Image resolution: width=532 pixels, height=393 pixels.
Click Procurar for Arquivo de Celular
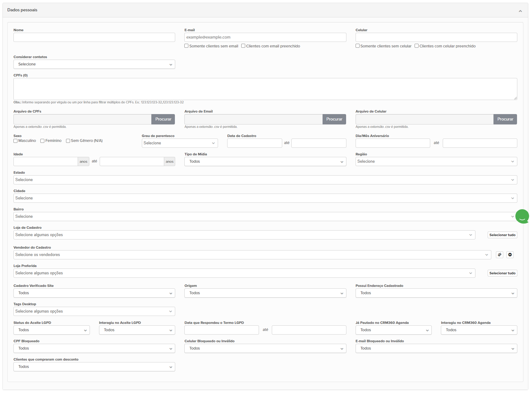[x=505, y=119]
